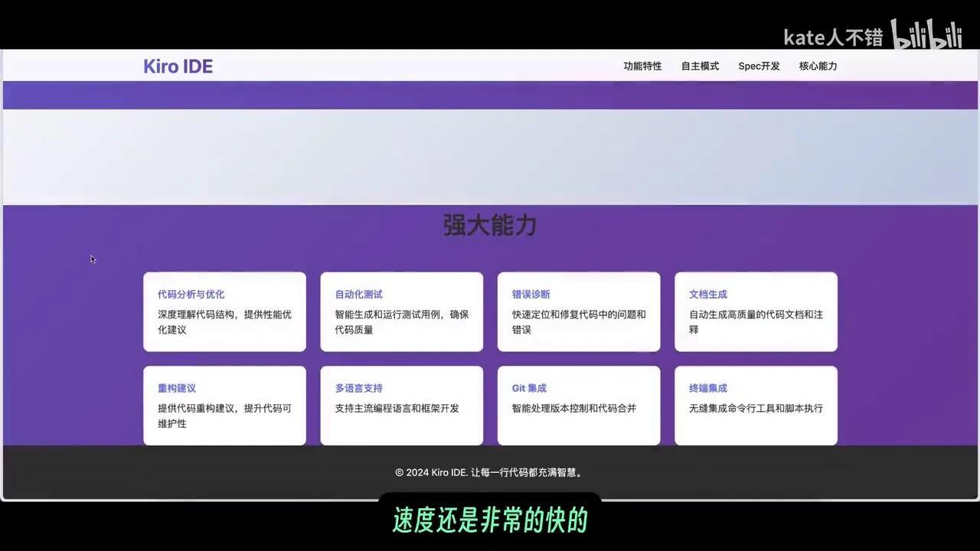Select the 终端集成 card
The image size is (980, 551).
(x=756, y=406)
